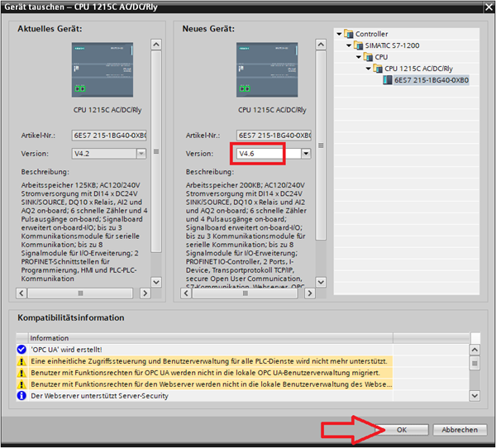Click the current device vertical scrollbar thumb

pos(156,151)
